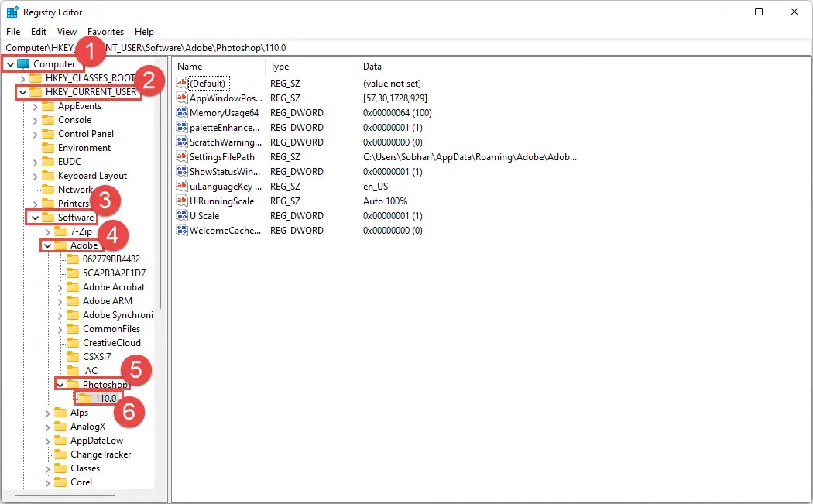Click the AnalogX folder icon
The image size is (813, 504).
point(60,427)
